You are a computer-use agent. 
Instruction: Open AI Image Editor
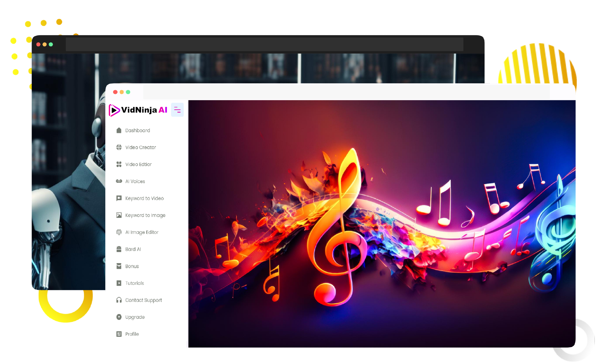[142, 232]
